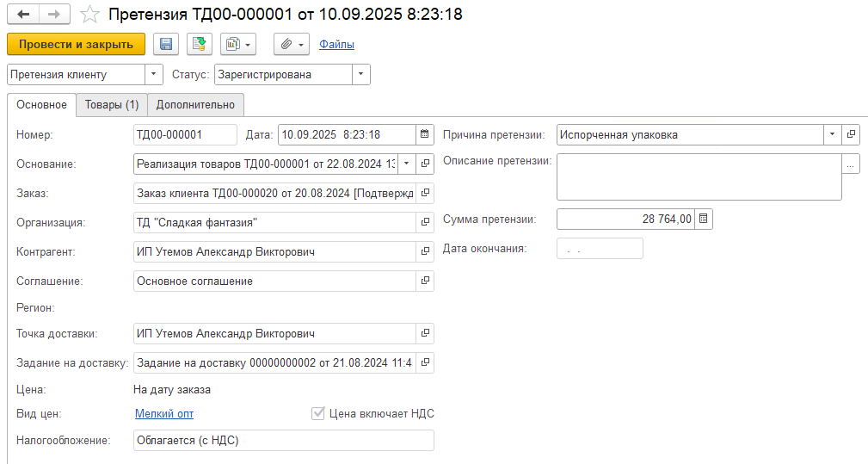Switch to the Дополнительно tab
Viewport: 868px width, 464px height.
coord(195,105)
